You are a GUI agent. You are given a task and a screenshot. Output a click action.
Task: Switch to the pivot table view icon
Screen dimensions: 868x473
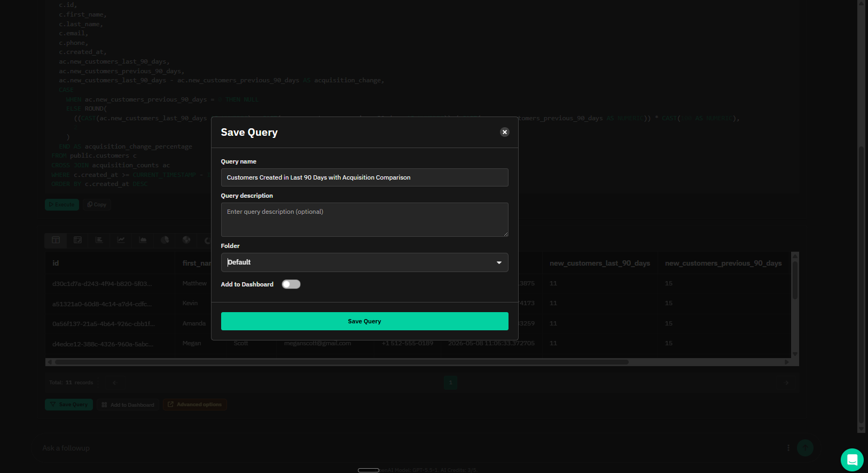click(x=77, y=240)
